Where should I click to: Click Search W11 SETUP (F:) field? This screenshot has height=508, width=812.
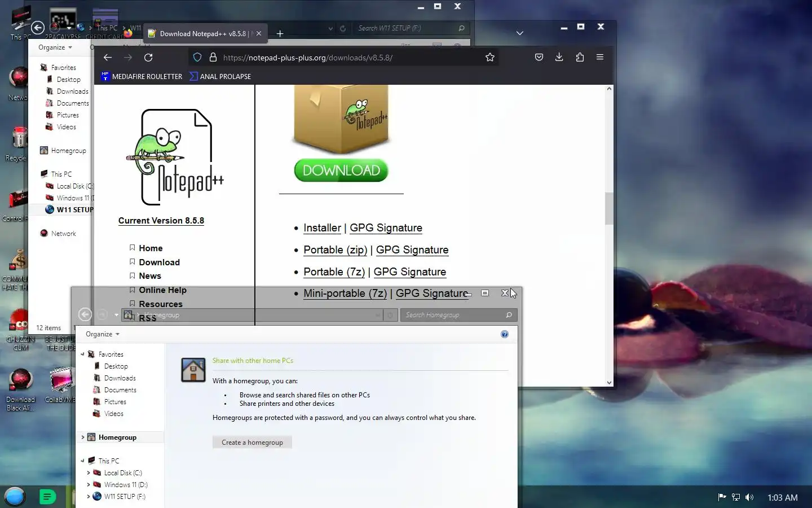(412, 28)
